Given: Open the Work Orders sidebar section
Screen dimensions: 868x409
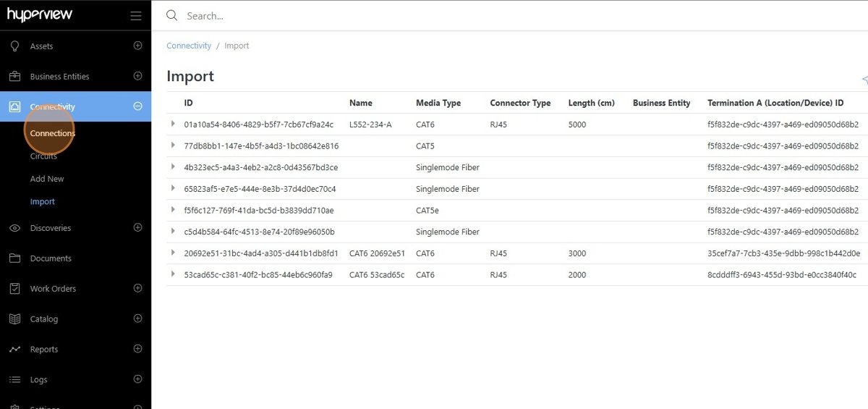Looking at the screenshot, I should pos(53,289).
